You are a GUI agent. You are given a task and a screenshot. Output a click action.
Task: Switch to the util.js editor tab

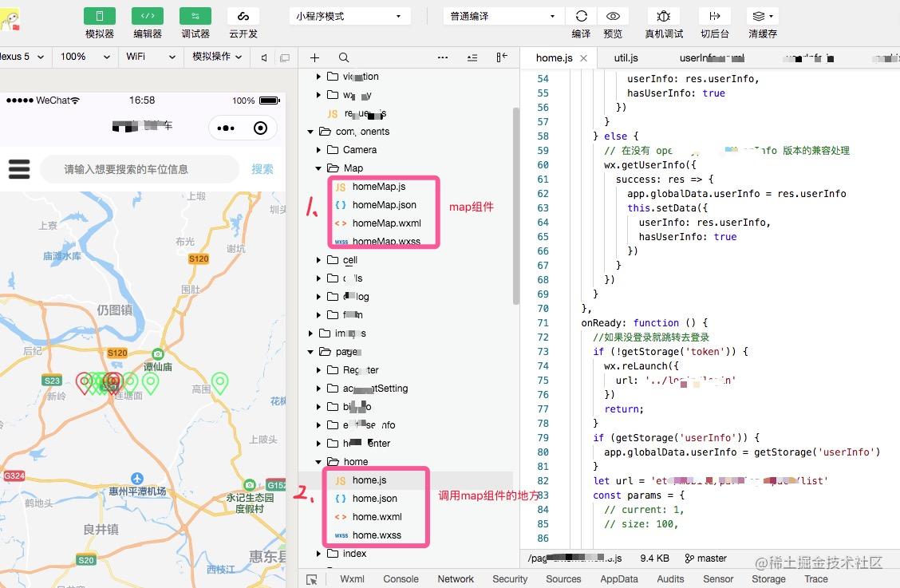pyautogui.click(x=626, y=58)
